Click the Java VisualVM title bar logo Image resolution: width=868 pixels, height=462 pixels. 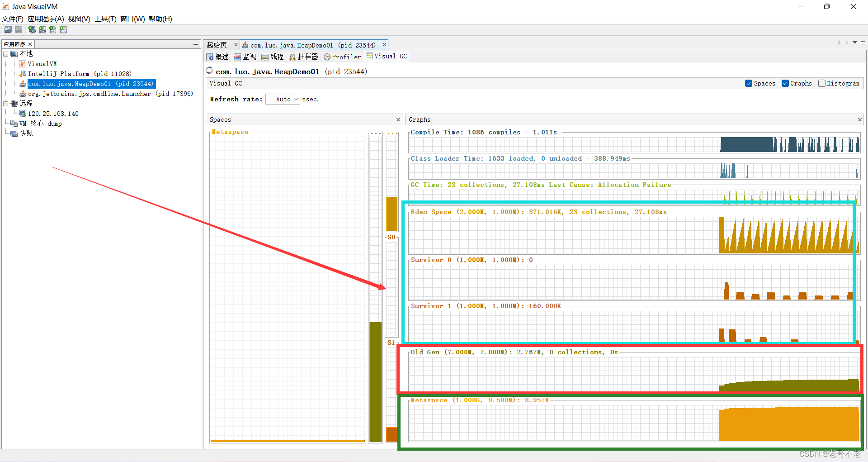tap(5, 6)
